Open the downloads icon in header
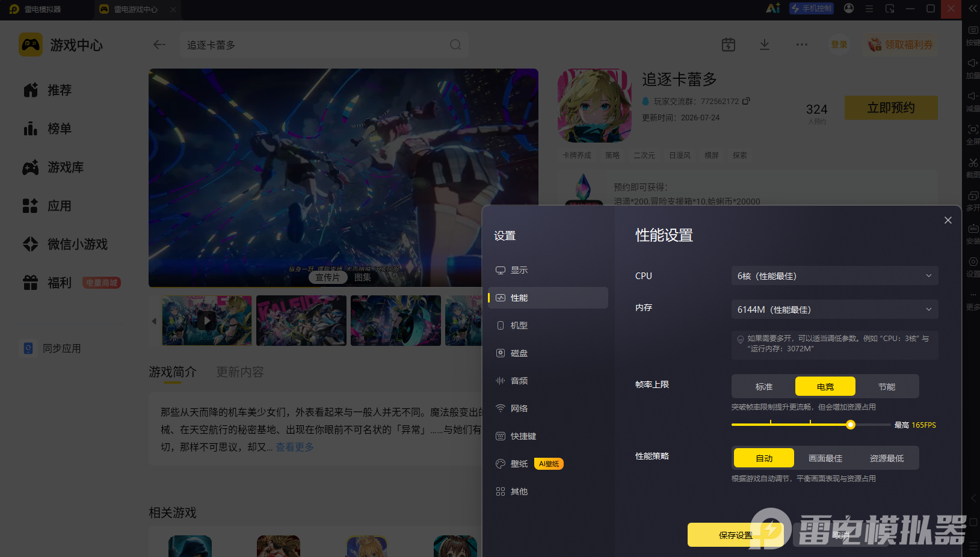The image size is (980, 557). pos(765,45)
